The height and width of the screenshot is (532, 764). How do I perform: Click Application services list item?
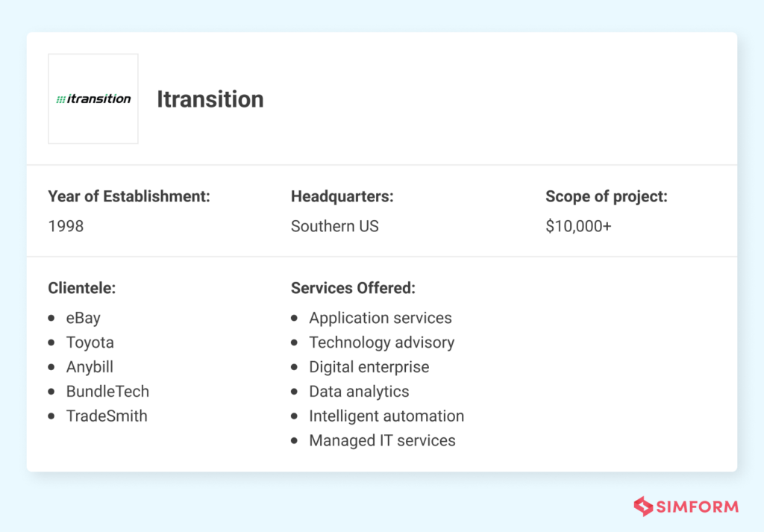[x=381, y=318]
